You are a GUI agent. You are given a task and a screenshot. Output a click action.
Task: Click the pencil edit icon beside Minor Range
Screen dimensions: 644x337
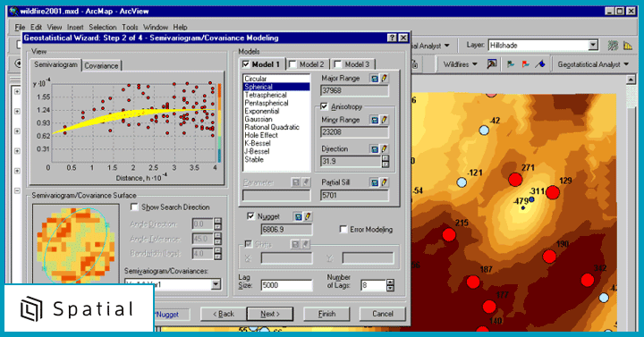coord(384,120)
